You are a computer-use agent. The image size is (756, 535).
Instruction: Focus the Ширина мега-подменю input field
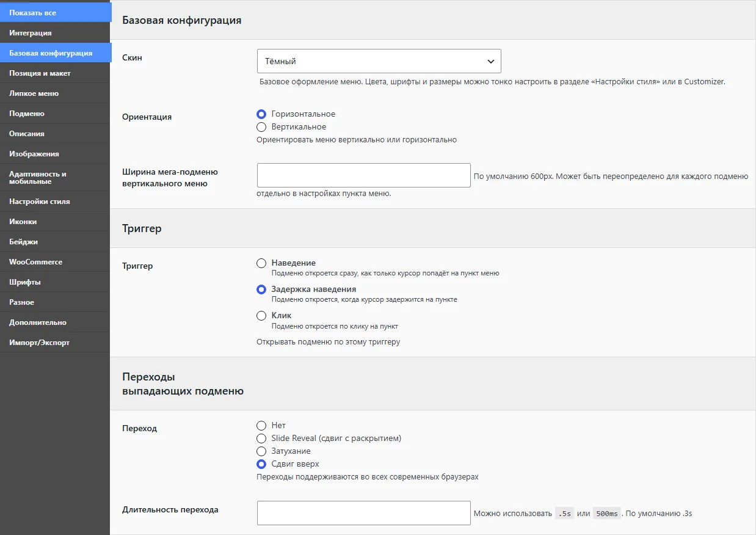[x=364, y=175]
